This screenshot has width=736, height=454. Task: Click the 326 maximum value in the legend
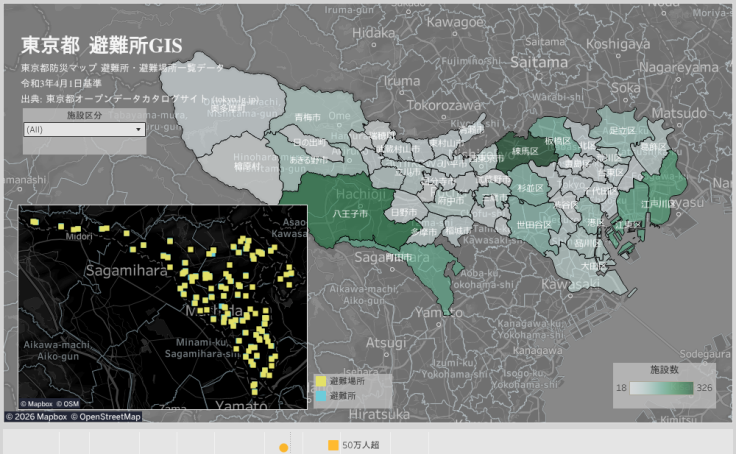tap(705, 388)
